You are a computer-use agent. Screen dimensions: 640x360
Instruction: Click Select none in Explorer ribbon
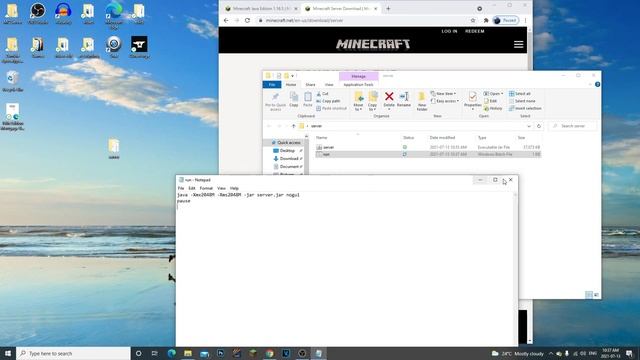tap(522, 101)
